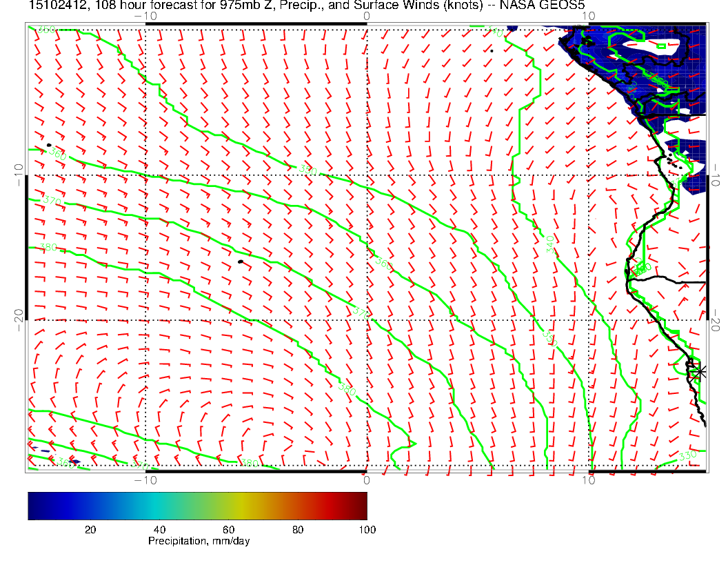Click the yellow area of colorbar above 60
Image resolution: width=728 pixels, height=563 pixels.
click(x=231, y=506)
